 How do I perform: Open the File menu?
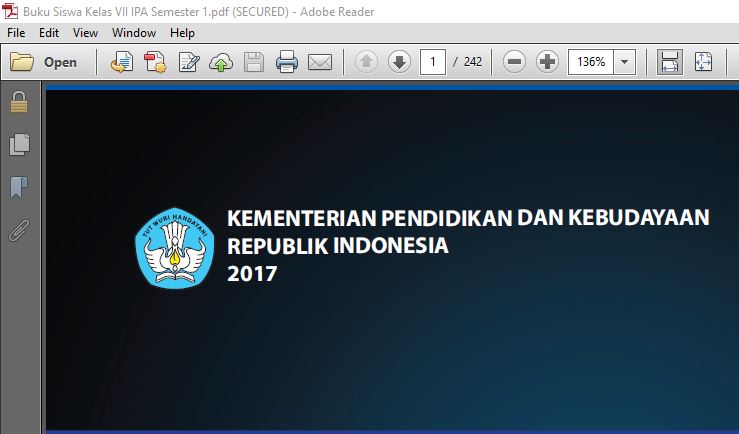(16, 33)
